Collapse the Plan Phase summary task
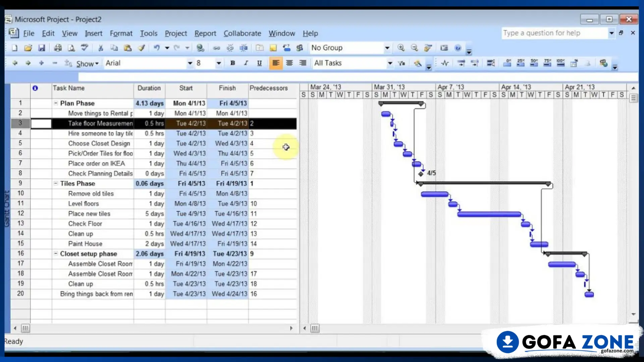 56,103
